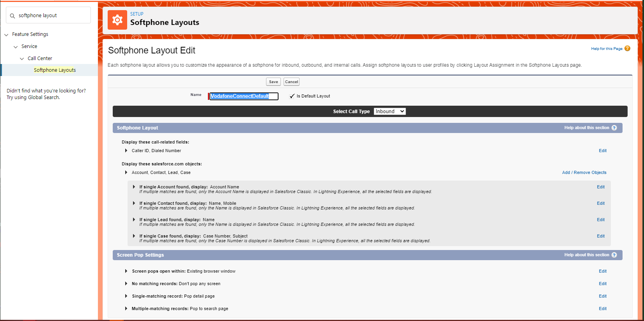This screenshot has width=644, height=321.
Task: Click Softphone Layout section help icon
Action: coord(614,128)
